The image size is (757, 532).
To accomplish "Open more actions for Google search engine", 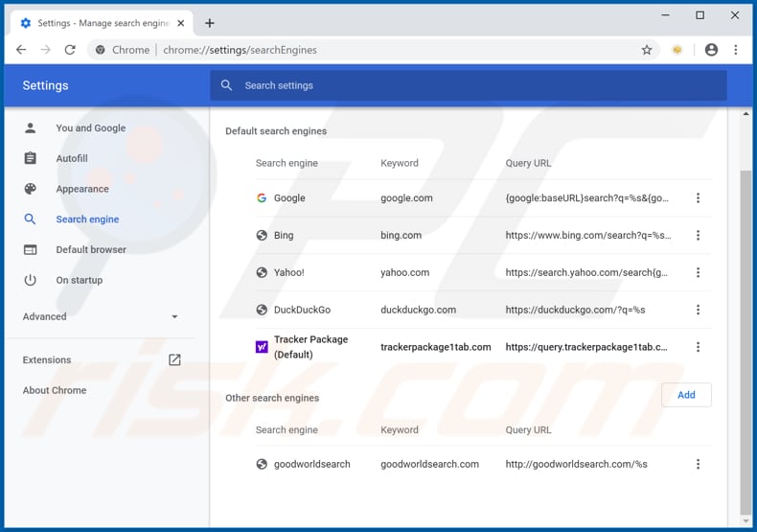I will pyautogui.click(x=698, y=198).
